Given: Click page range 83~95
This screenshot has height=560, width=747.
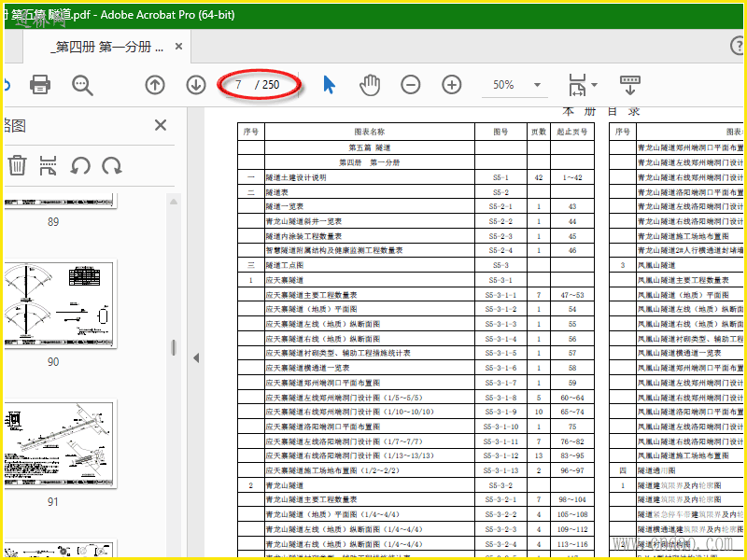Looking at the screenshot, I should [572, 455].
